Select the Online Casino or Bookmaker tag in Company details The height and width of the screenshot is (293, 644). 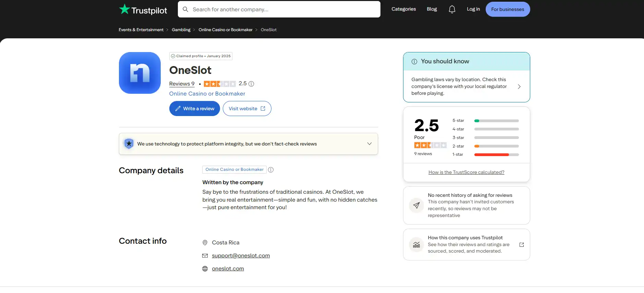(x=234, y=169)
